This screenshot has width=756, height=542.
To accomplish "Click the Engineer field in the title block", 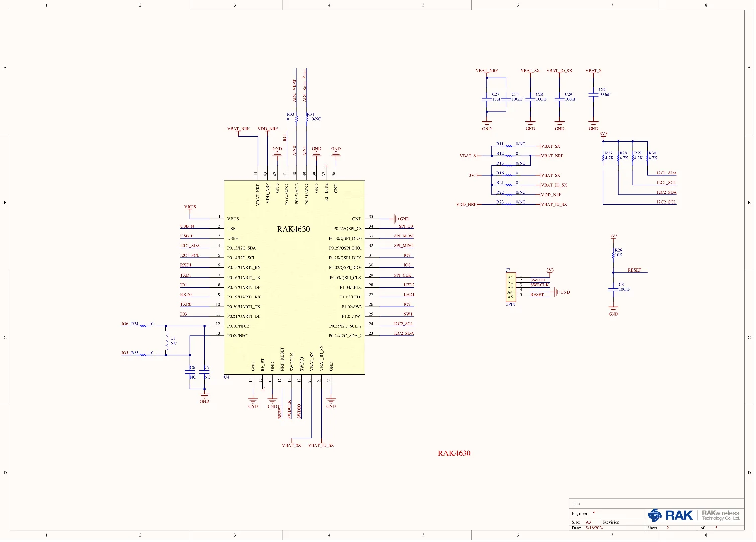I will [x=607, y=513].
